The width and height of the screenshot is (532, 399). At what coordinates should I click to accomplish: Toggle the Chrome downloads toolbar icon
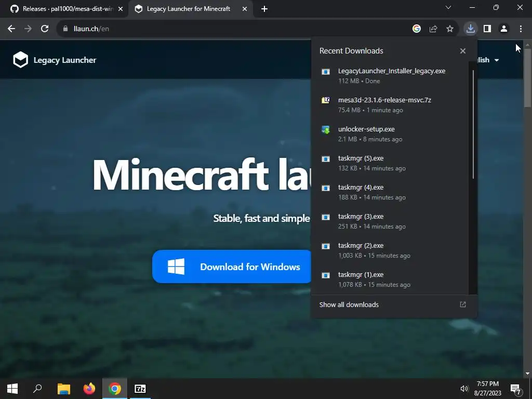click(x=471, y=29)
